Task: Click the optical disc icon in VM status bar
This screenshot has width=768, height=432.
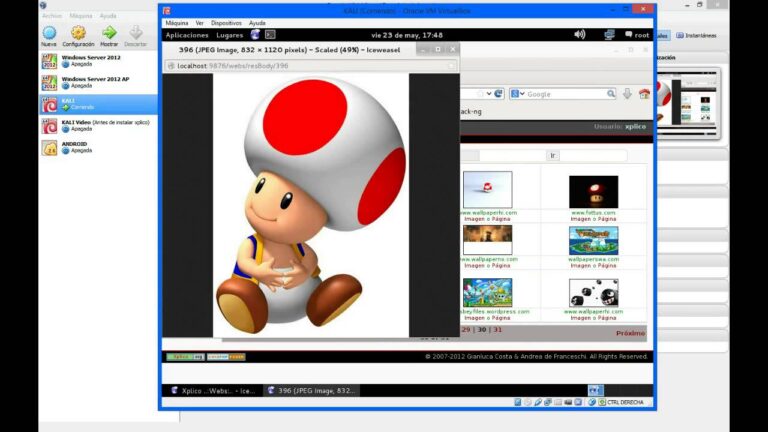Action: 528,402
